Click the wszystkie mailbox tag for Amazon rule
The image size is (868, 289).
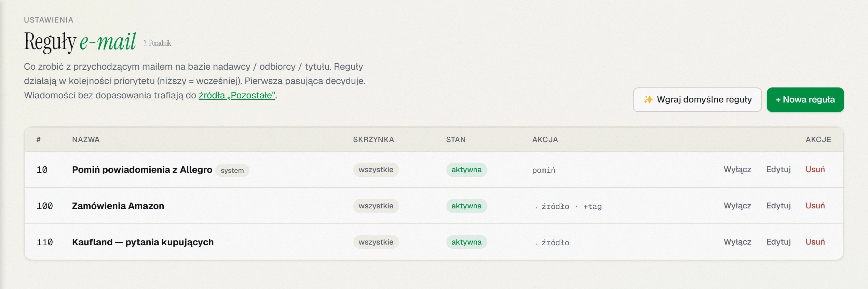click(376, 206)
